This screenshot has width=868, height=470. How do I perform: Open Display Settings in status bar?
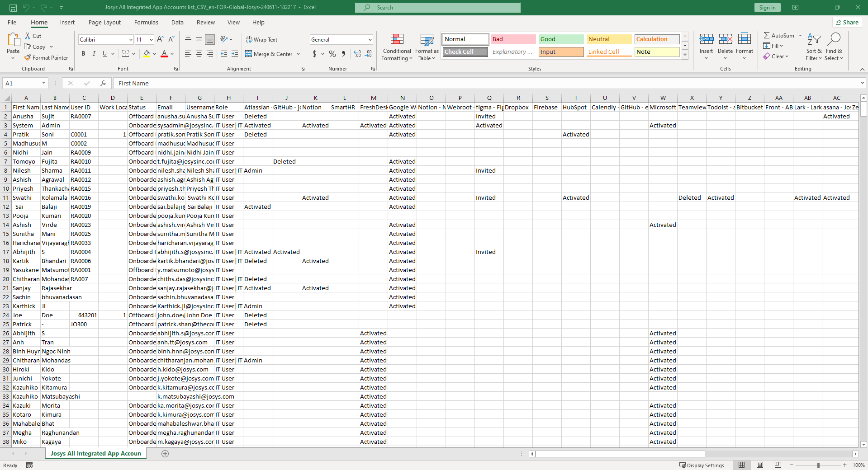coord(702,465)
